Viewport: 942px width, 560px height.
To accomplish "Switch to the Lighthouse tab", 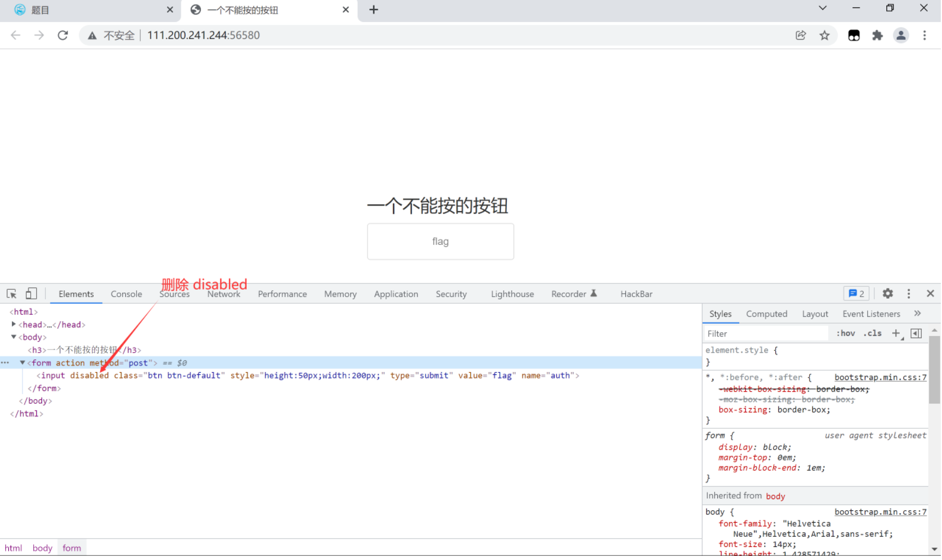I will point(512,294).
